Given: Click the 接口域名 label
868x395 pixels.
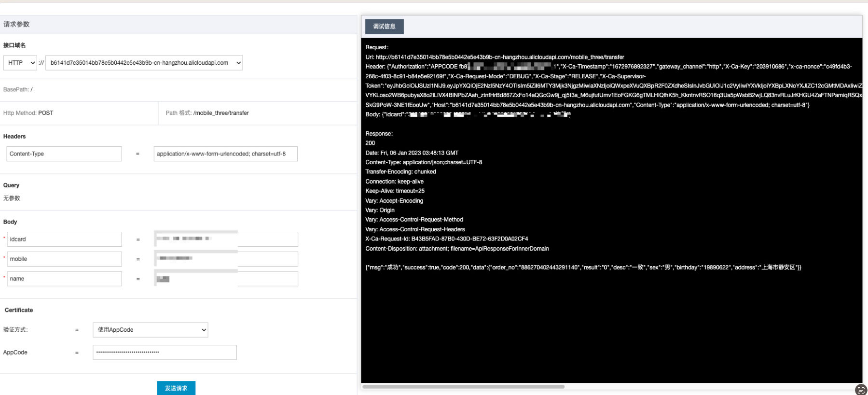Looking at the screenshot, I should coord(14,45).
